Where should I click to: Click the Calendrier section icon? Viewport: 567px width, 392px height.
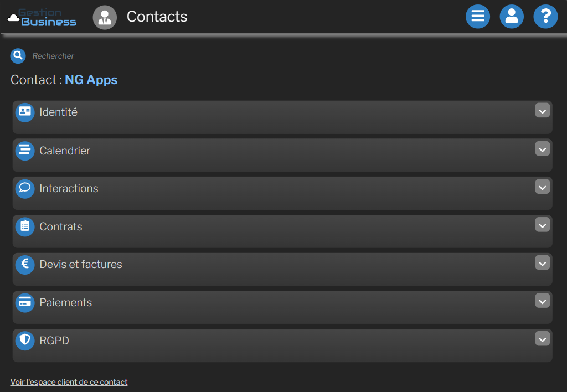24,150
